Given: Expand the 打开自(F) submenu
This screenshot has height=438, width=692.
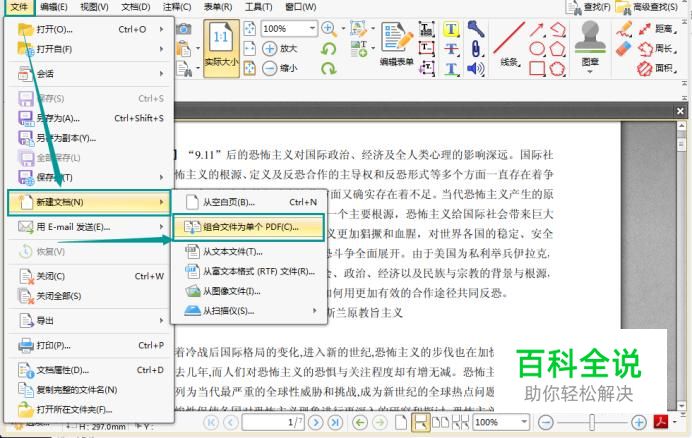Looking at the screenshot, I should pyautogui.click(x=88, y=49).
